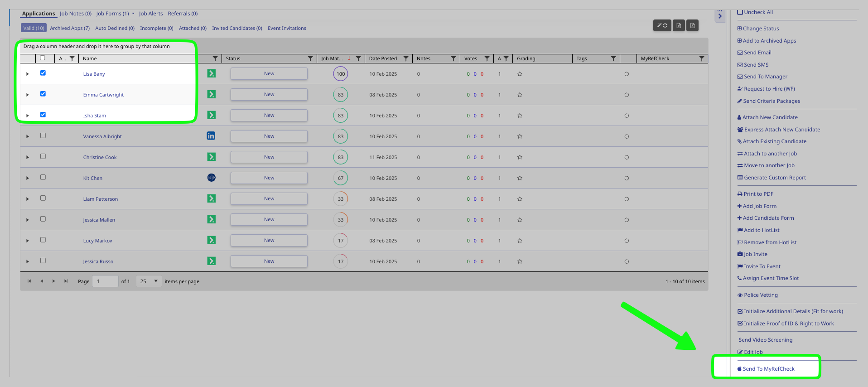Export applications to Excel
This screenshot has height=387, width=868.
pyautogui.click(x=679, y=25)
